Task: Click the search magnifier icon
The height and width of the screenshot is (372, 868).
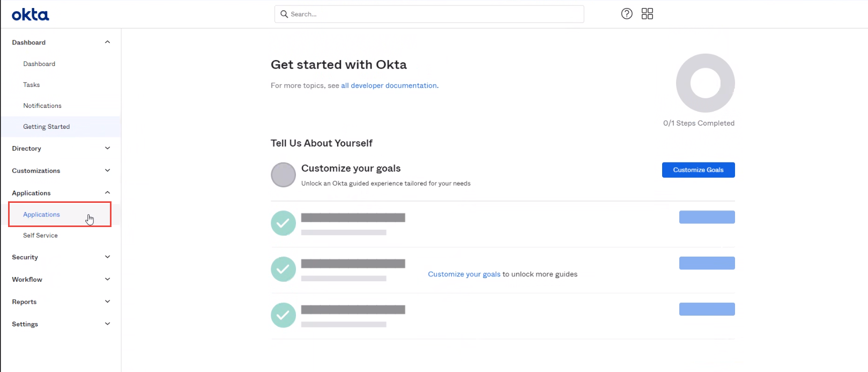Action: tap(284, 14)
